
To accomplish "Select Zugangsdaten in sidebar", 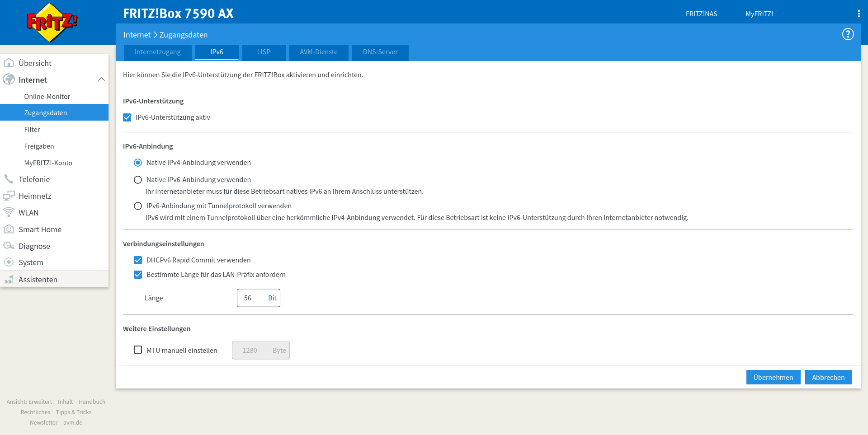I will pyautogui.click(x=54, y=112).
